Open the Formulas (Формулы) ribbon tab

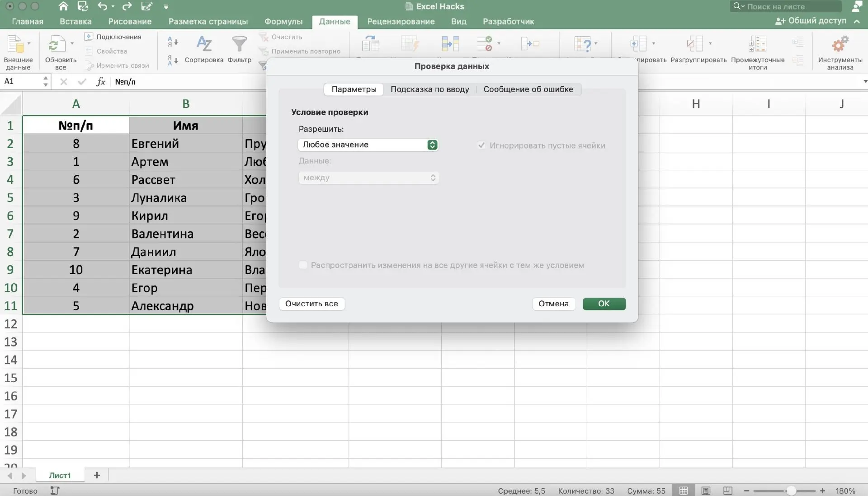[x=283, y=21]
